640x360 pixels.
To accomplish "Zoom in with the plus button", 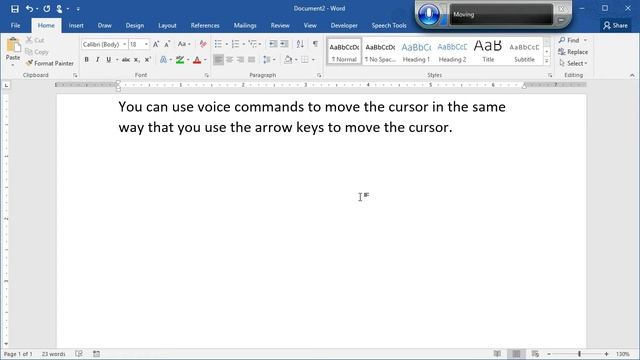I will [607, 354].
